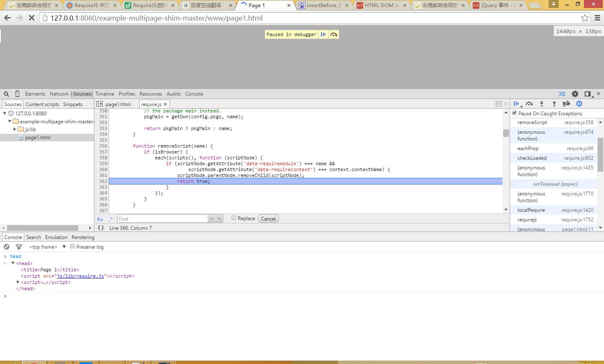Click the Find input field
This screenshot has width=604, height=364.
pos(162,219)
